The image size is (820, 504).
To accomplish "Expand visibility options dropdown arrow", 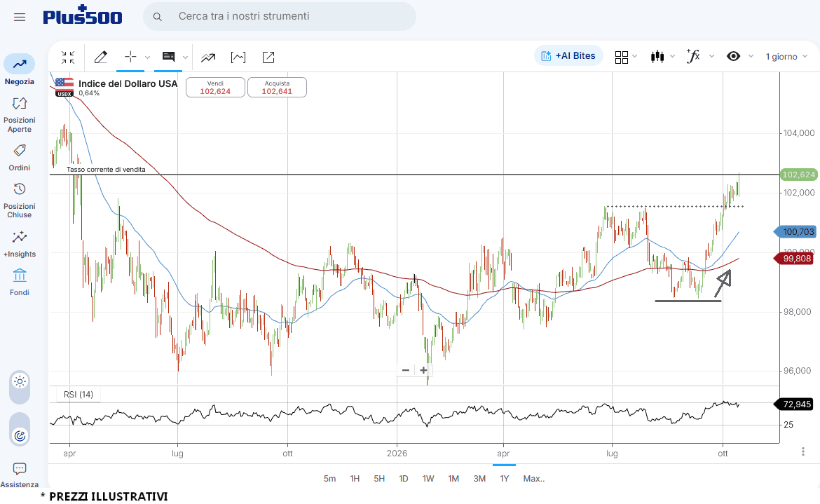I will [751, 57].
